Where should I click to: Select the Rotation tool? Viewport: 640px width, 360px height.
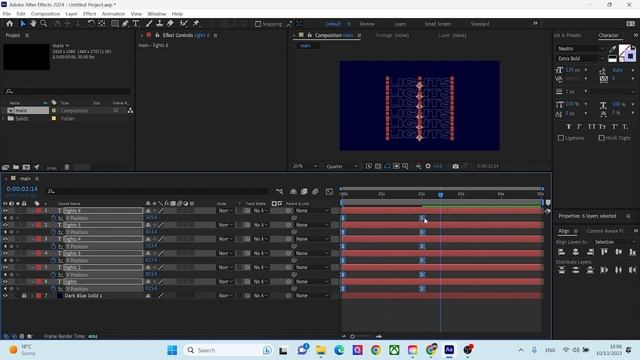pos(91,24)
